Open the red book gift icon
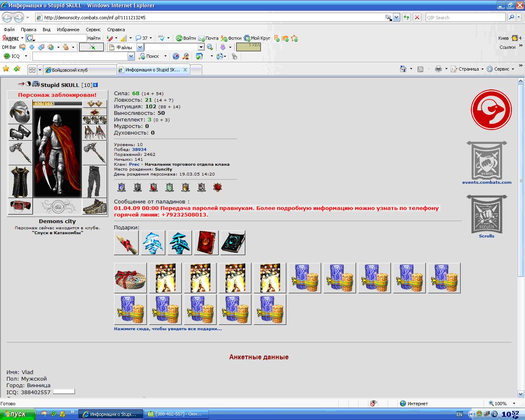 click(x=206, y=243)
